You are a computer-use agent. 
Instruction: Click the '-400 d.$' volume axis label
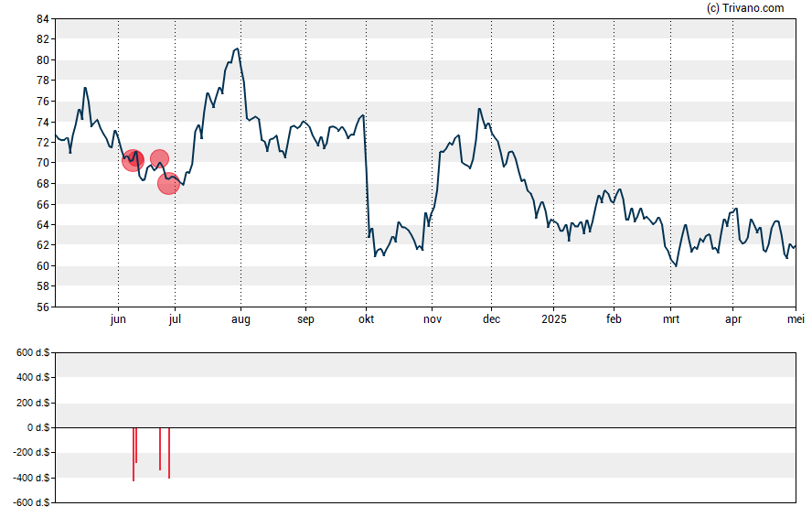pyautogui.click(x=31, y=478)
